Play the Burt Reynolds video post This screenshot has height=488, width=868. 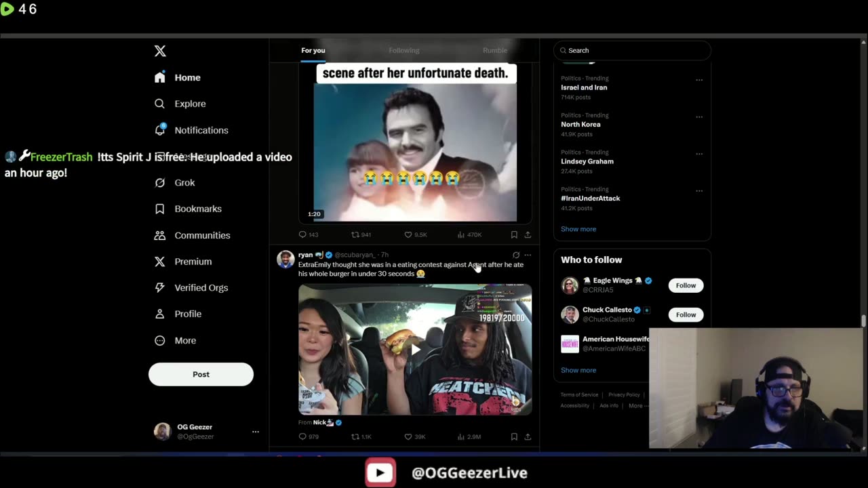[415, 153]
